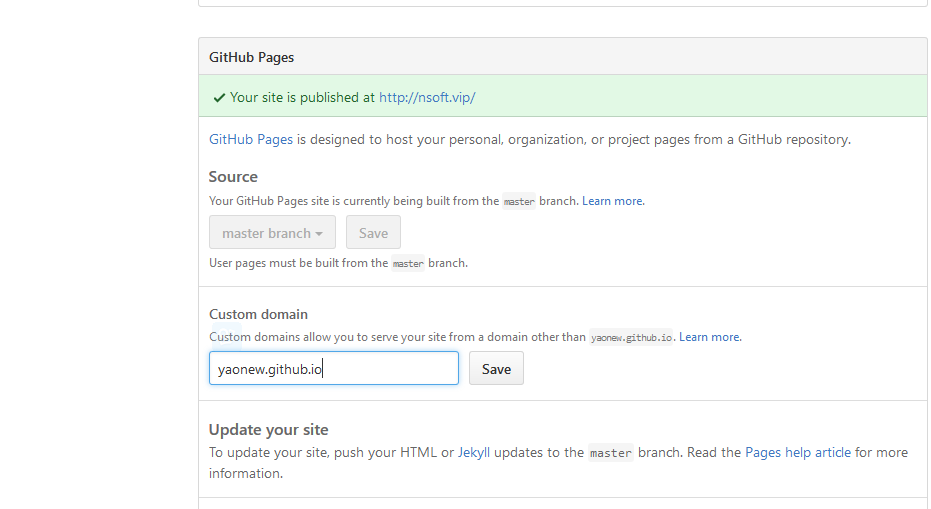Expand the master branch source dropdown
This screenshot has height=509, width=931.
[271, 233]
